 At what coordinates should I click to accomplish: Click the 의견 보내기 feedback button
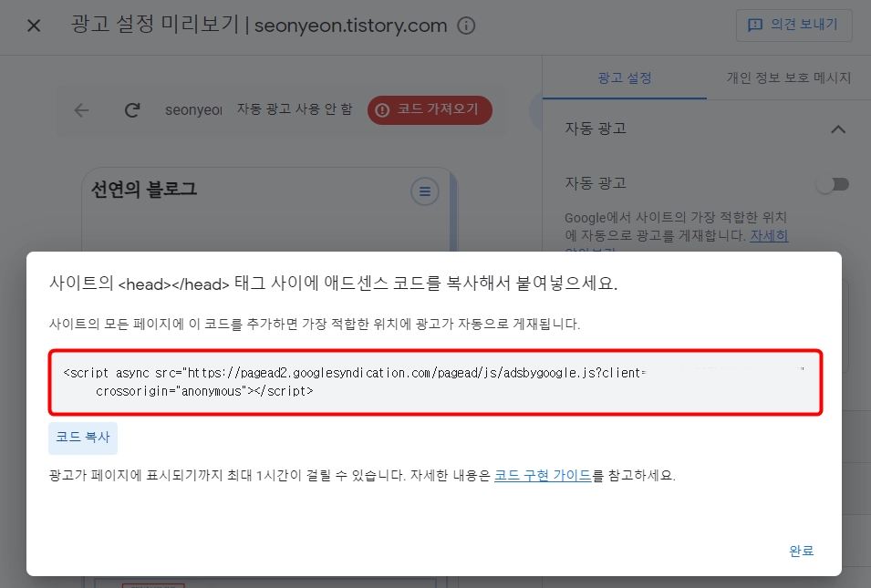(x=793, y=25)
